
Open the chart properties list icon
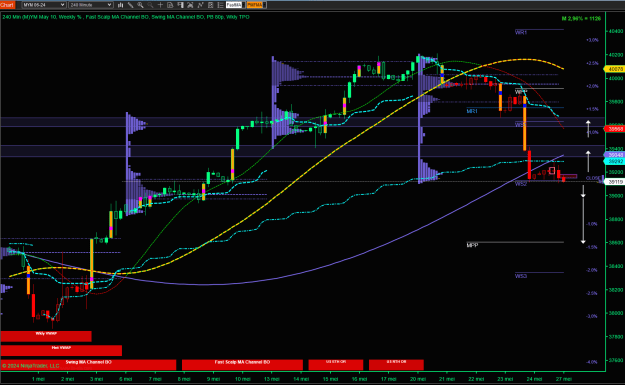pyautogui.click(x=220, y=5)
